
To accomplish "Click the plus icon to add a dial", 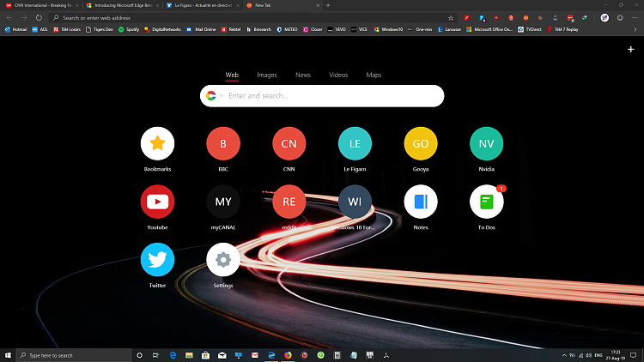I will pos(631,49).
